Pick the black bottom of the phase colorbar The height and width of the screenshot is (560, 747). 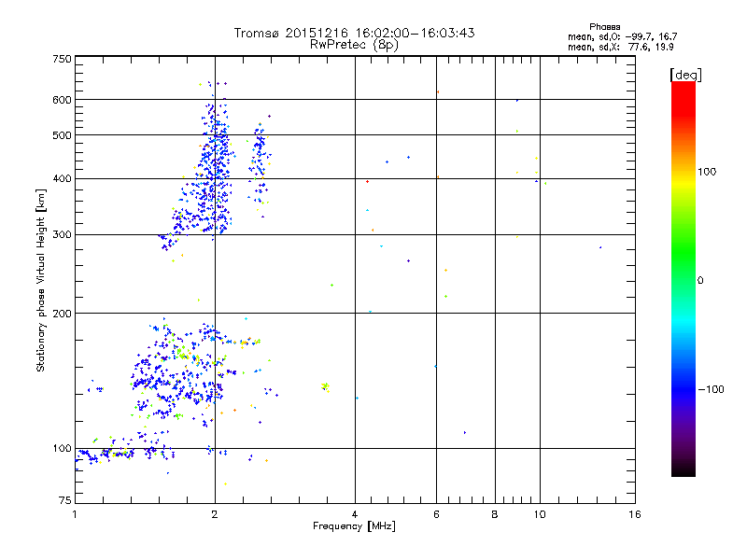[684, 471]
